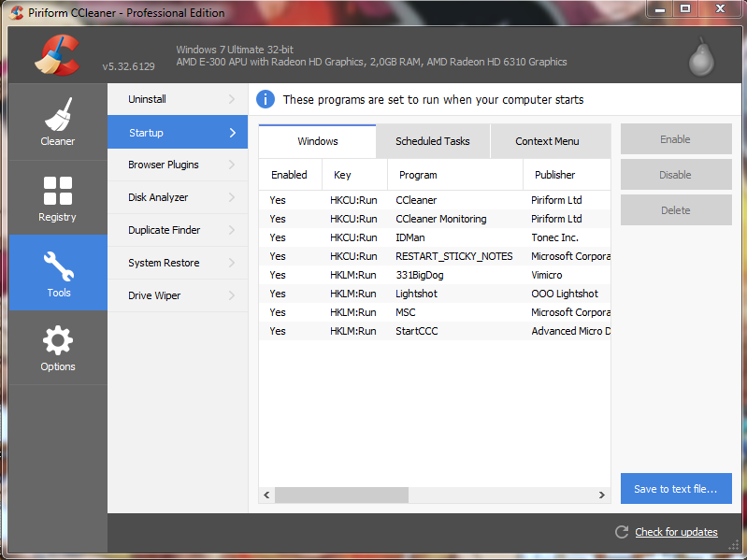Click the scroll right arrow
747x560 pixels.
[602, 495]
